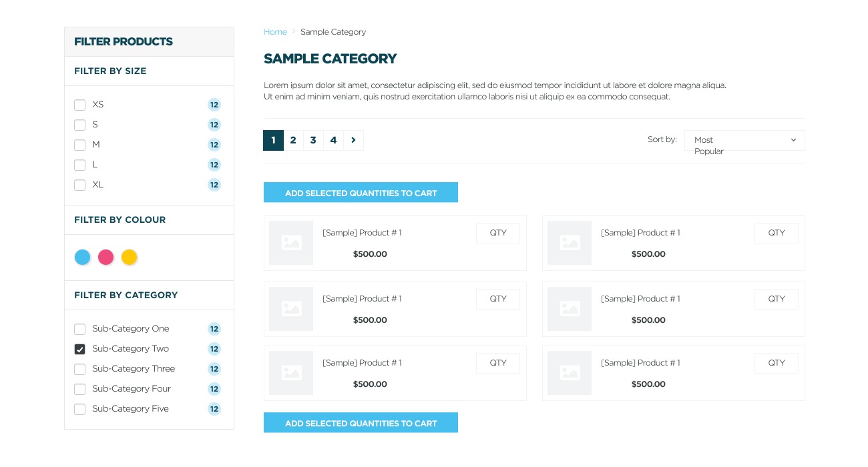Click the top-right product's image placeholder

[x=570, y=243]
